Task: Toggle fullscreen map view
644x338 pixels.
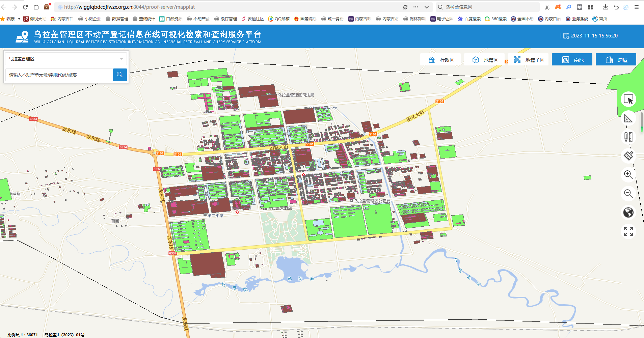Action: coord(628,231)
